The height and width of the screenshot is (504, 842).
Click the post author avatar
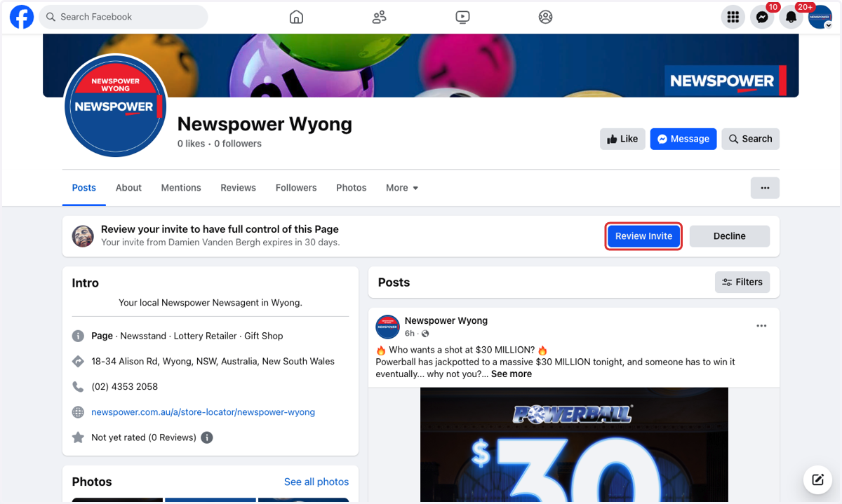pyautogui.click(x=387, y=327)
